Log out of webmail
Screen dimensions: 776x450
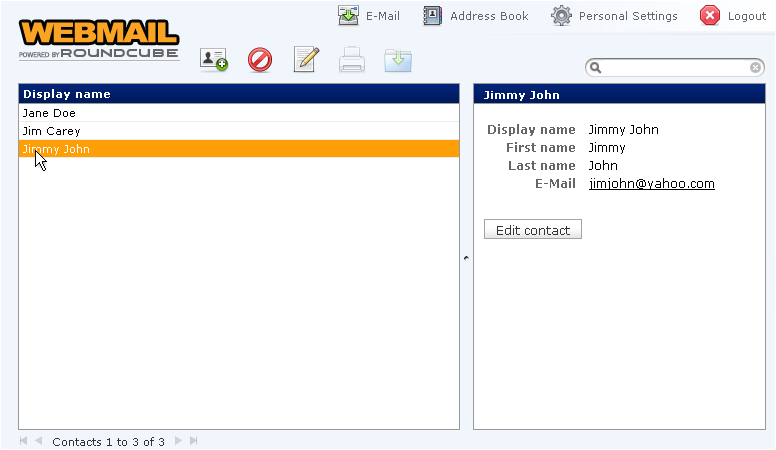tap(733, 16)
